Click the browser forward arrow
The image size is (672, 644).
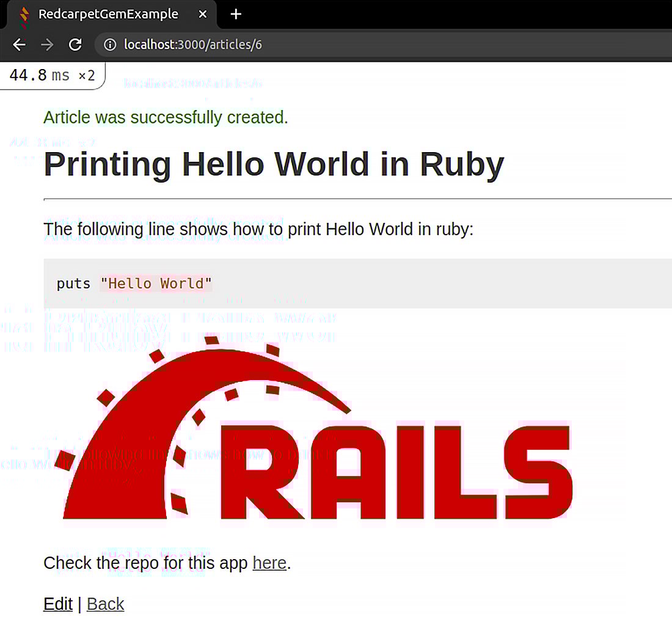pyautogui.click(x=47, y=45)
